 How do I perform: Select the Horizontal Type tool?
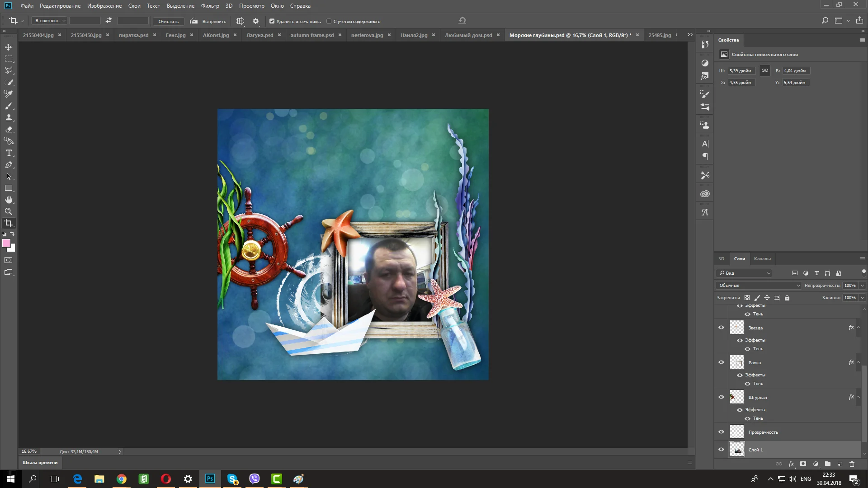[9, 153]
